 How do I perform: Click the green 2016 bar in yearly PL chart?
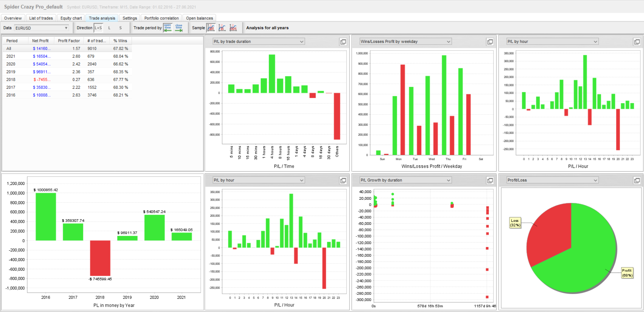coord(46,217)
